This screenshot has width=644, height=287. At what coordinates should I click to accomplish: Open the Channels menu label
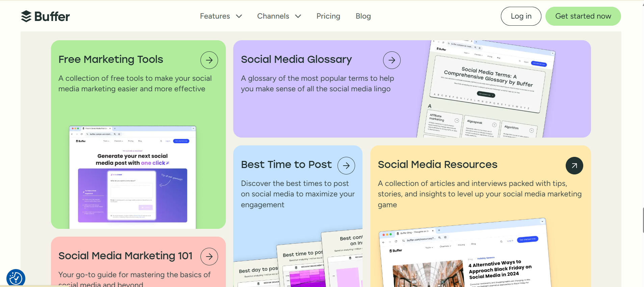pyautogui.click(x=273, y=16)
